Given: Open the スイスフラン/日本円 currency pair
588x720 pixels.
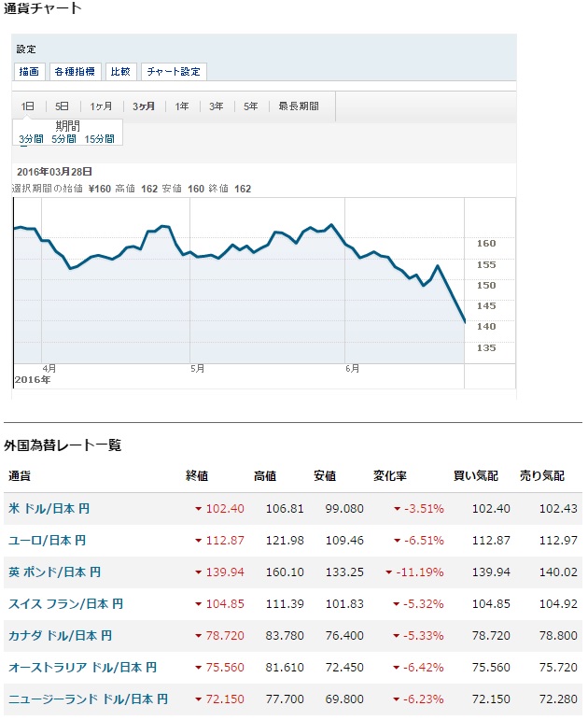Looking at the screenshot, I should (x=65, y=603).
